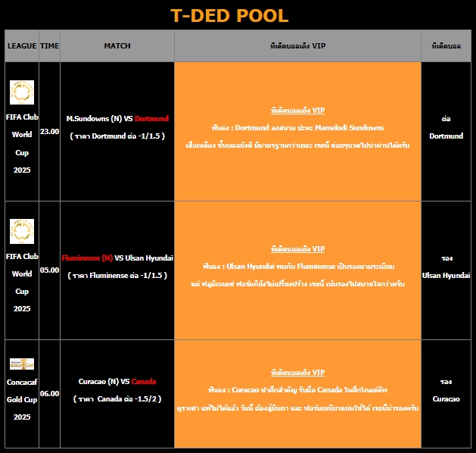The width and height of the screenshot is (476, 453).
Task: Open the underlined VIP link in the Dortmund row
Action: (x=298, y=111)
